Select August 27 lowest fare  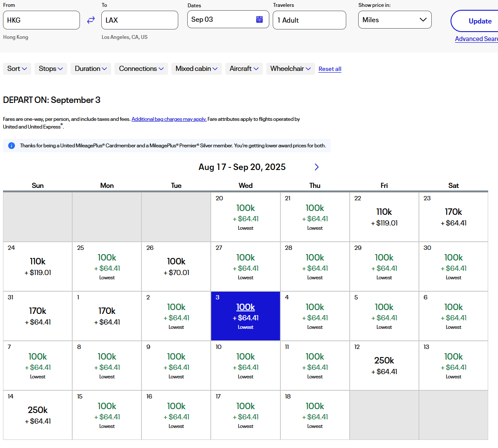click(245, 266)
